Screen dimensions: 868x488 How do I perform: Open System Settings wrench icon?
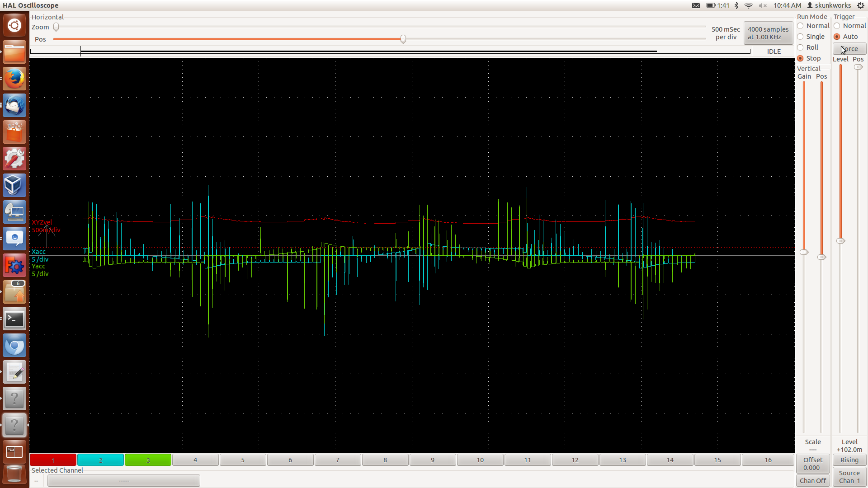click(x=14, y=159)
